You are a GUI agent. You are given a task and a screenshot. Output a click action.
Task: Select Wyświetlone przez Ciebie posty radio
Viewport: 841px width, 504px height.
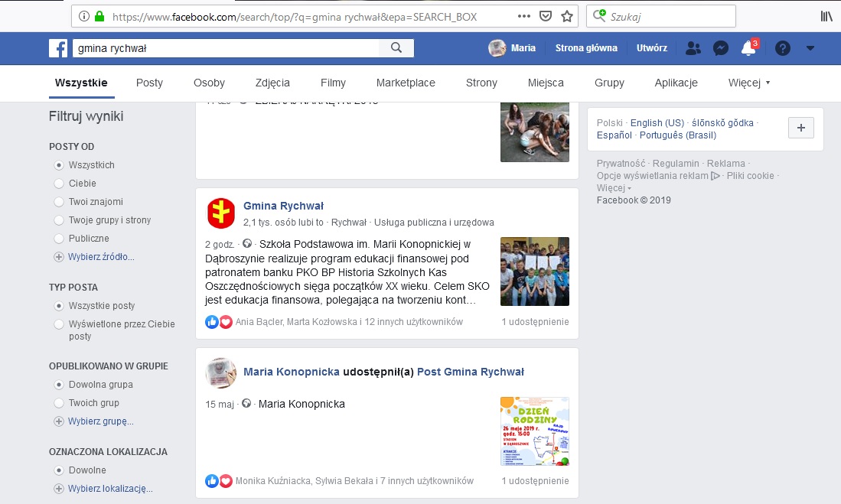[59, 324]
